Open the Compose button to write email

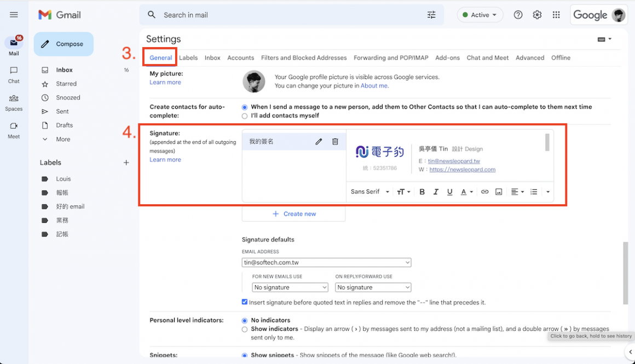63,44
